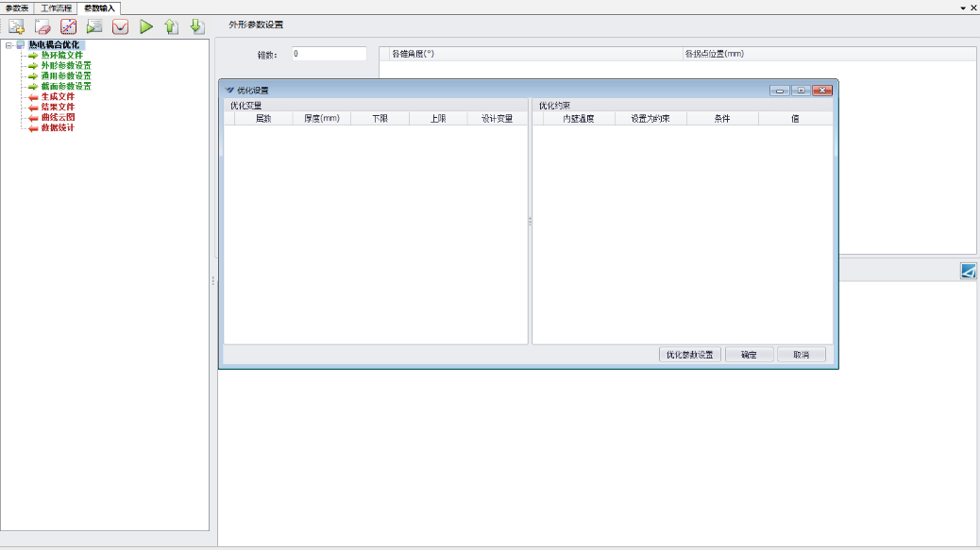
Task: Click the 确定 button in the dialog
Action: tap(749, 355)
